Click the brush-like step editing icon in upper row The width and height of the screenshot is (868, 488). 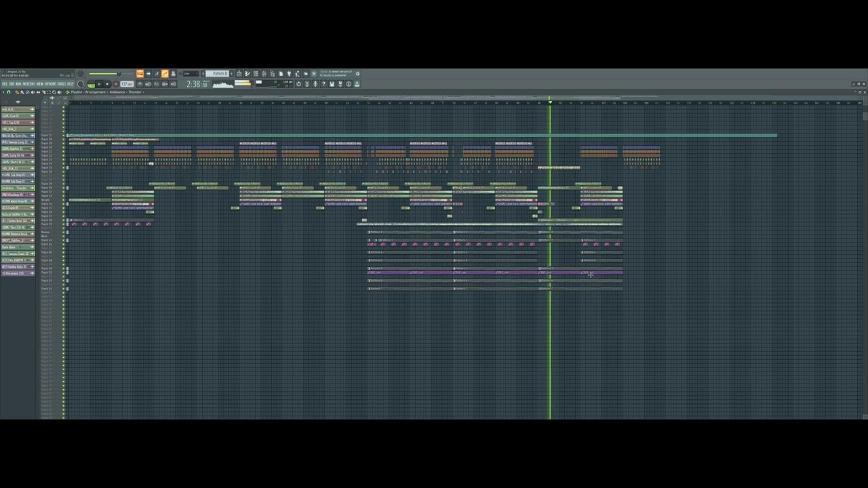tap(157, 73)
